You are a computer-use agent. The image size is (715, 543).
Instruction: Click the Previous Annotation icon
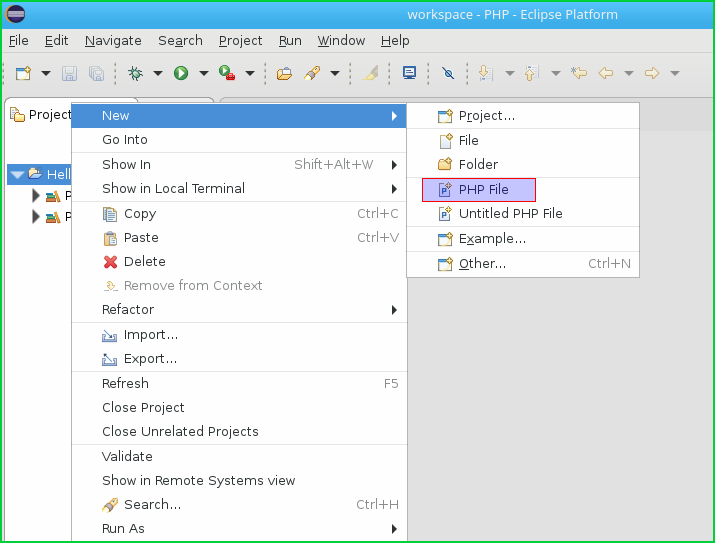click(x=532, y=73)
